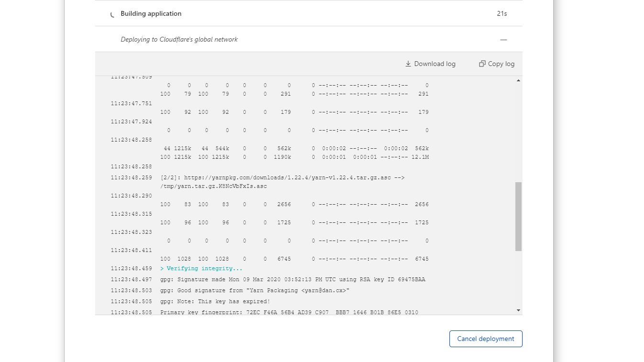This screenshot has height=362, width=644.
Task: Expand the Deploying to Cloudflare's global network step
Action: tap(179, 40)
